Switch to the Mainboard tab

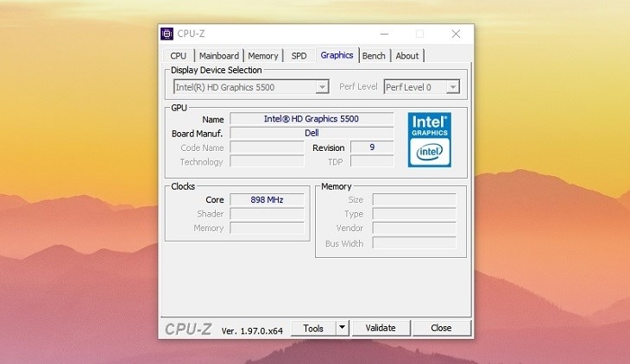[219, 56]
